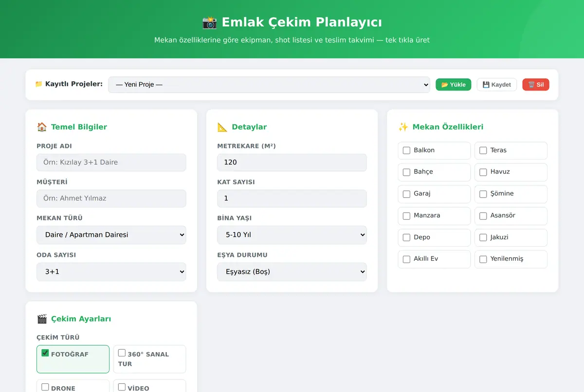Click the Çekim Türü label
Screen dimensions: 584x392
tap(58, 338)
